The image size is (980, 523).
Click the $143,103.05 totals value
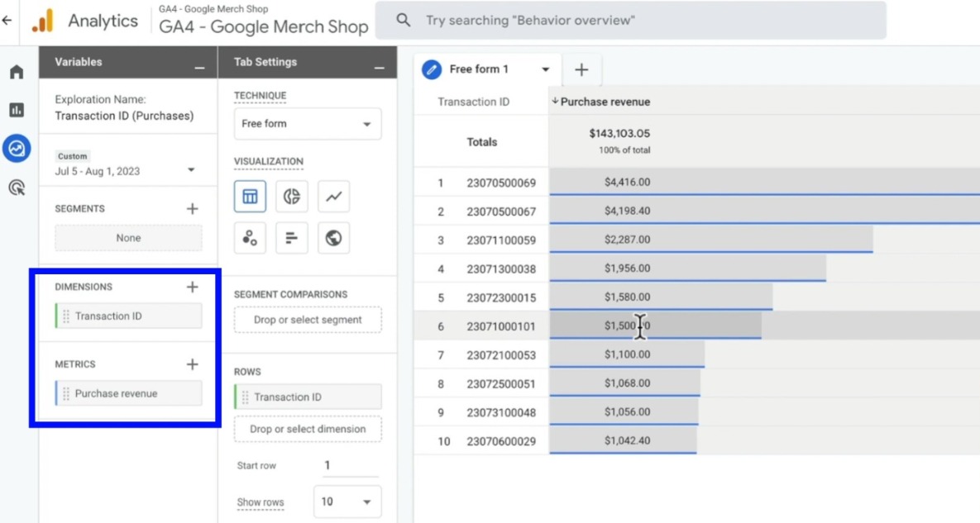coord(619,134)
